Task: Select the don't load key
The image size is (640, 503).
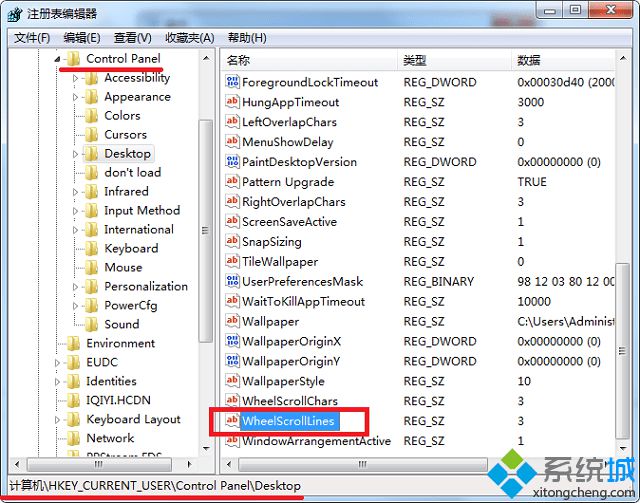Action: click(x=132, y=173)
